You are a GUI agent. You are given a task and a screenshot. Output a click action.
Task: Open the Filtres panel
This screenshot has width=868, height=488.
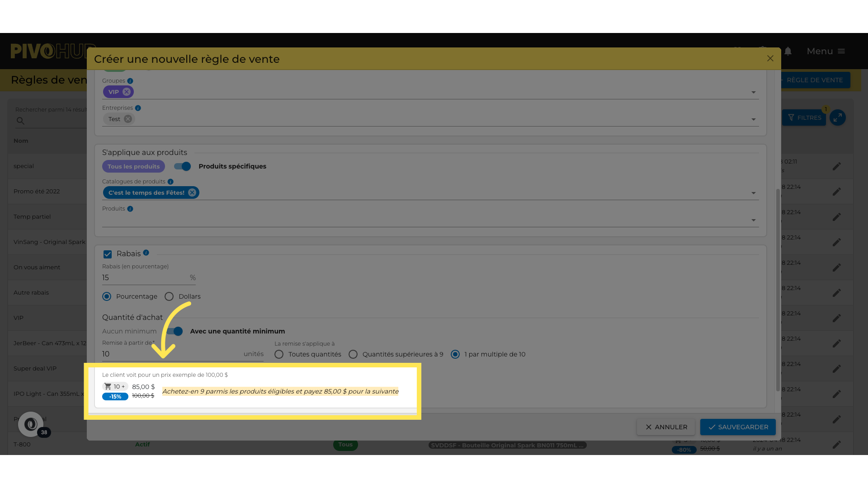[x=804, y=117]
